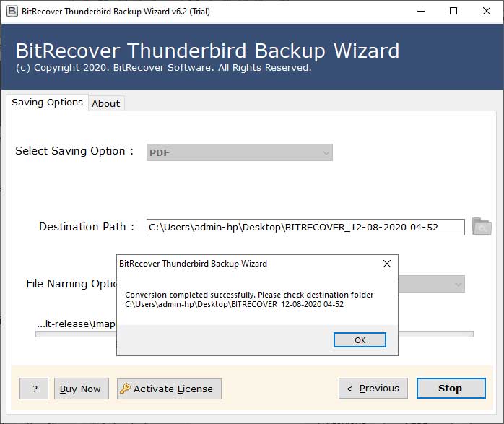Expand the Select Saving Option PDF dropdown
This screenshot has height=424, width=504.
[x=326, y=152]
